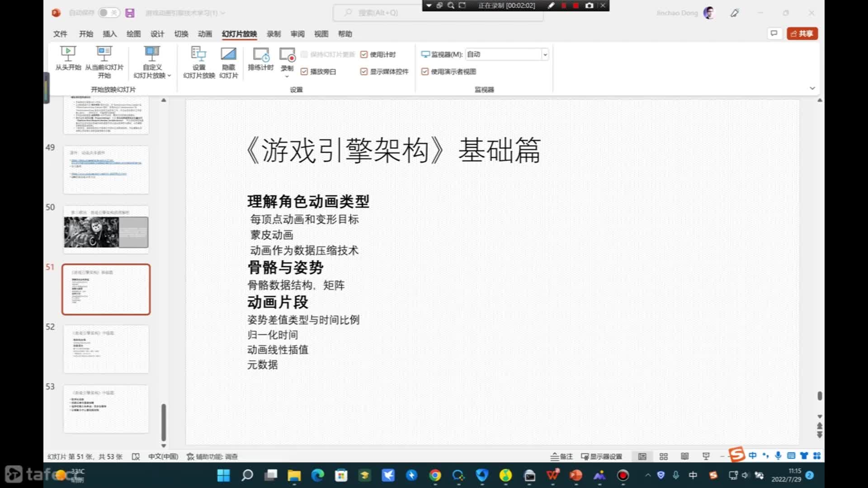Switch to the 切换 tab
Image resolution: width=868 pixels, height=488 pixels.
[181, 34]
